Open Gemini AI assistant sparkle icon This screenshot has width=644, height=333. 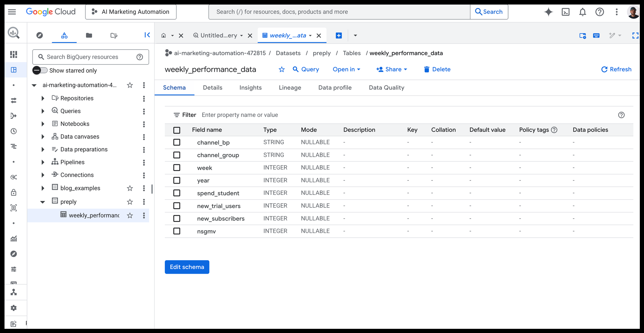tap(548, 12)
